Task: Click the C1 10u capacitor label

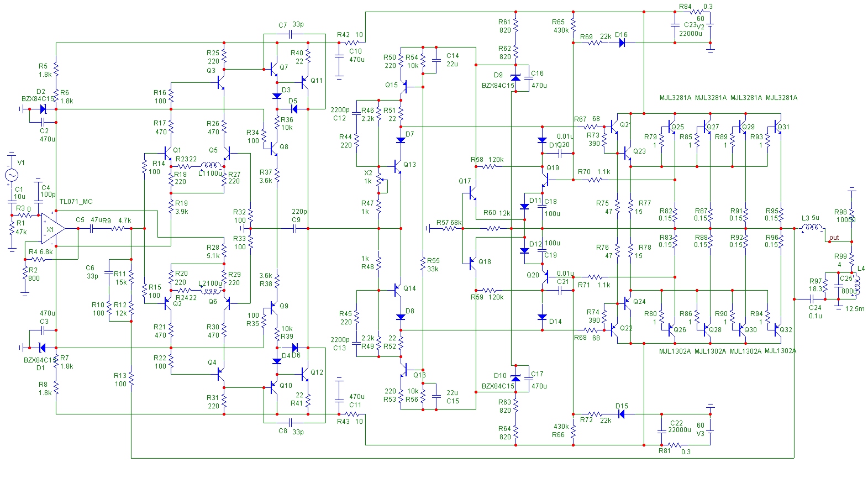Action: 19,193
